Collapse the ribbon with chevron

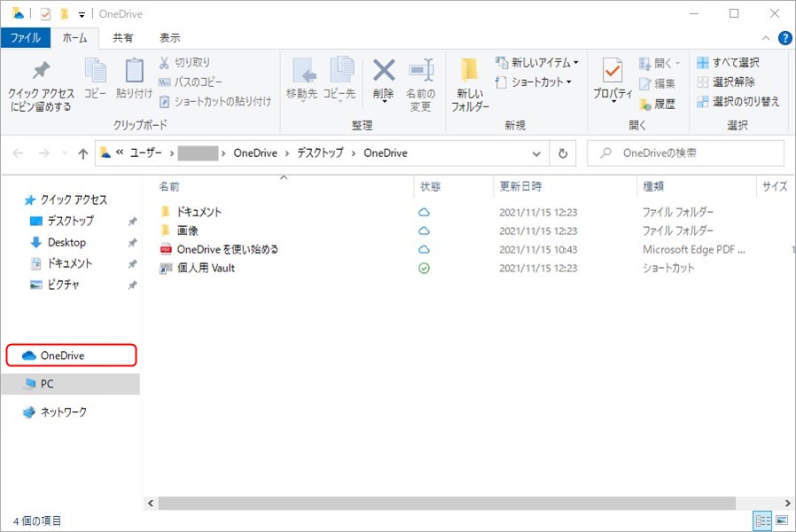767,38
